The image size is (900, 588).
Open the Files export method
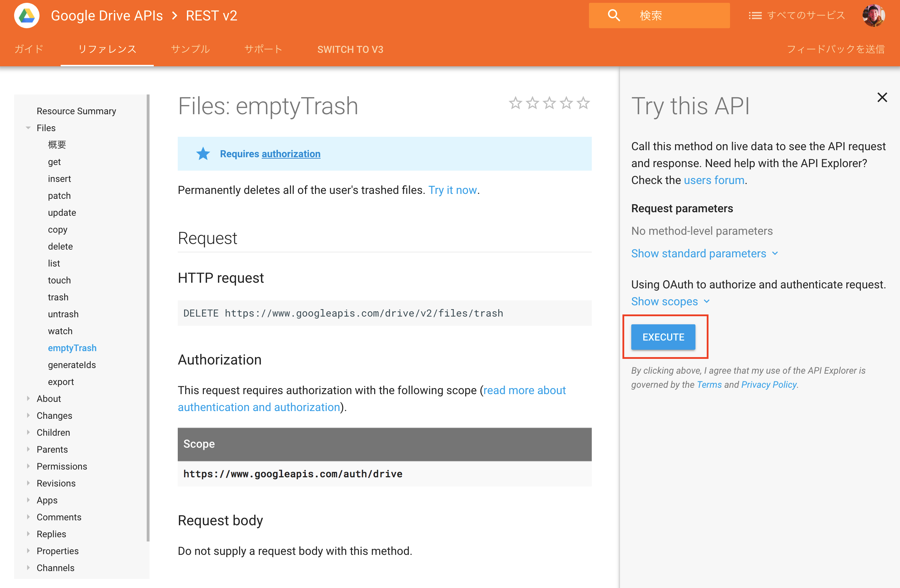pos(61,382)
